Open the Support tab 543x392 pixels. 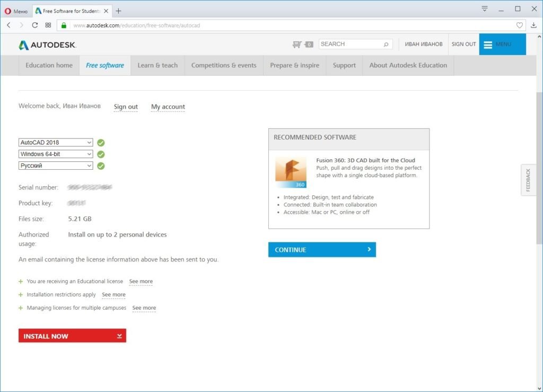coord(344,65)
